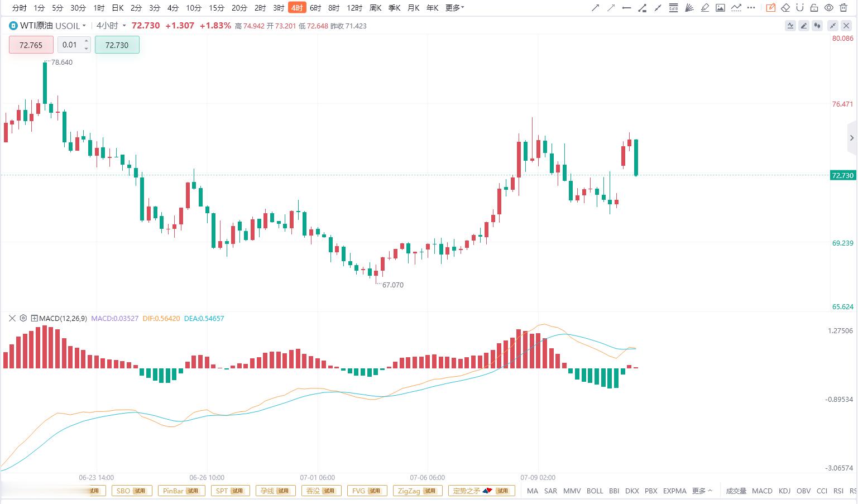Toggle the lock drawings icon
858x504 pixels.
pos(814,8)
